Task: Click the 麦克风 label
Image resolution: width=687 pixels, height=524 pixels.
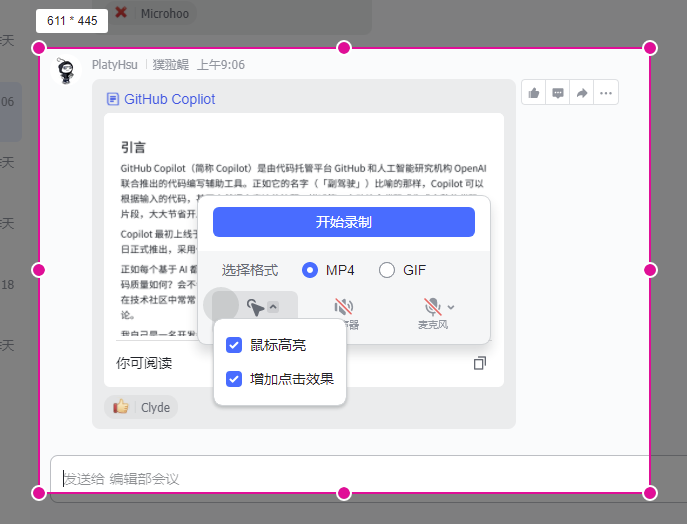Action: pyautogui.click(x=433, y=325)
